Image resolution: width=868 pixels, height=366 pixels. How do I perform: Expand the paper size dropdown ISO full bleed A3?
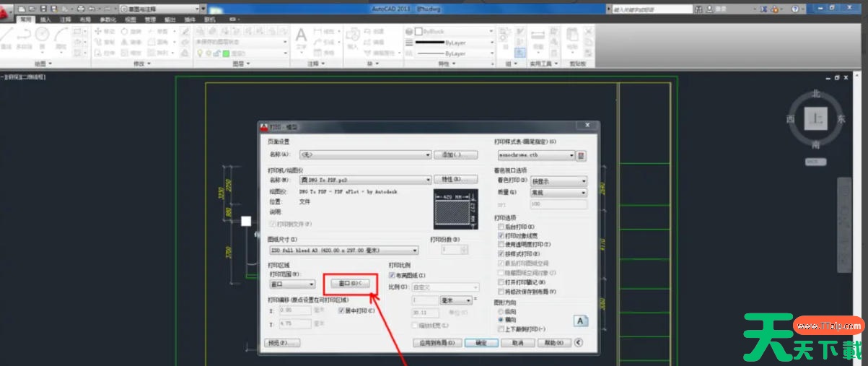[x=414, y=250]
